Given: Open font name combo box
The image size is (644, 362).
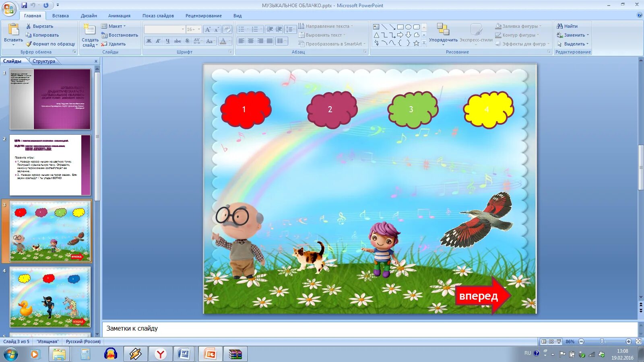Looking at the screenshot, I should click(164, 29).
